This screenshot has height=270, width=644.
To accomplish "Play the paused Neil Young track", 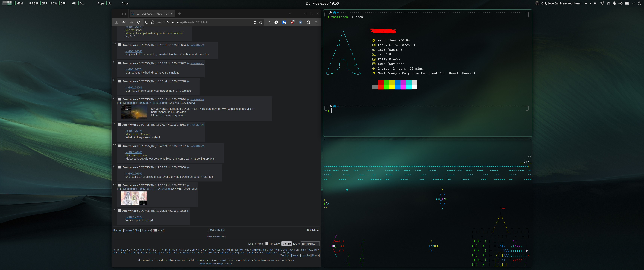I will coord(590,3).
